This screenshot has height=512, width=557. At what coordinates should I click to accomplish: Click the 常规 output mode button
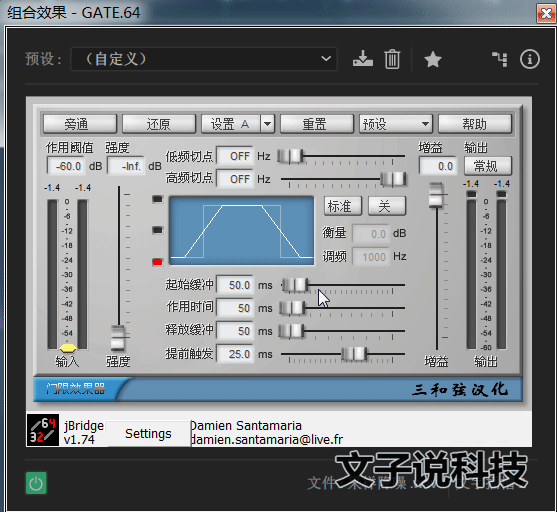click(x=488, y=166)
